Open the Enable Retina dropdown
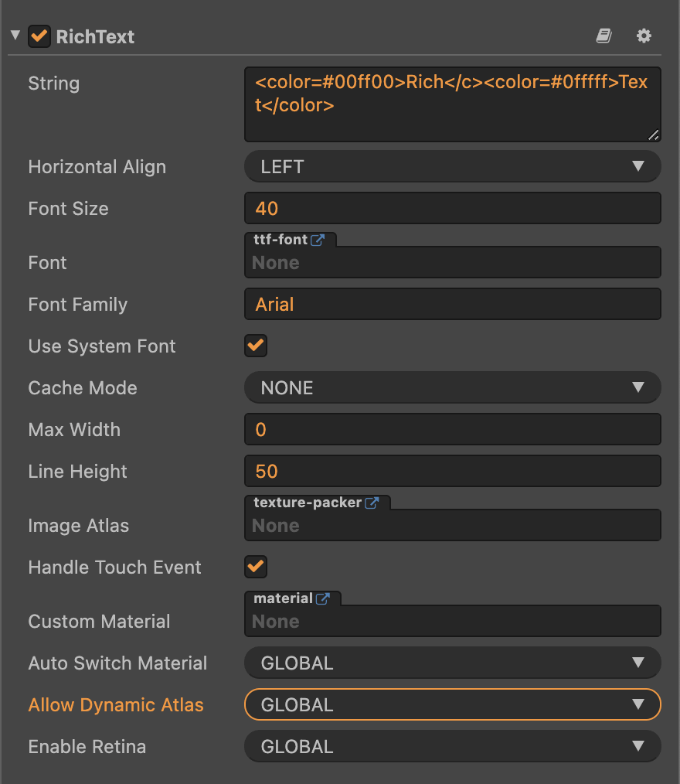The image size is (680, 784). tap(452, 747)
